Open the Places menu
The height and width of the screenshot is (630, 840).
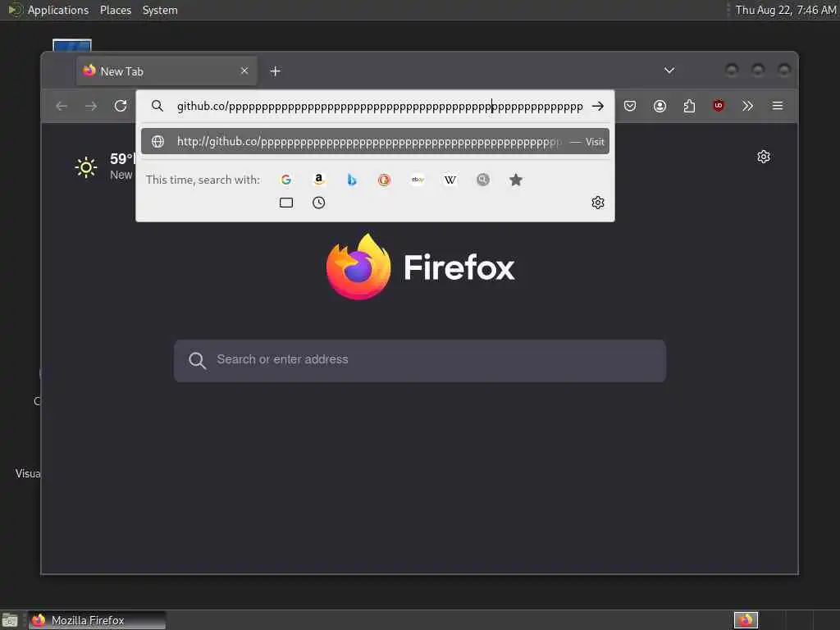(115, 10)
